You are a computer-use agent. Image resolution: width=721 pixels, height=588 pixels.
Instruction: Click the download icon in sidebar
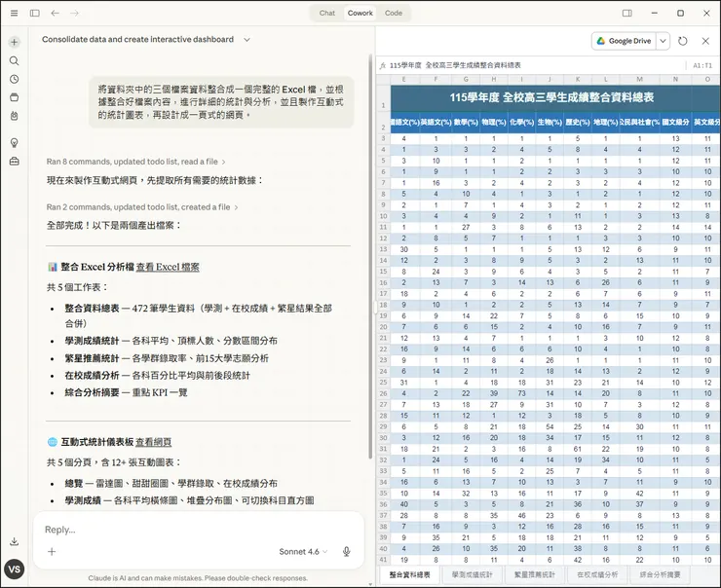[x=15, y=541]
